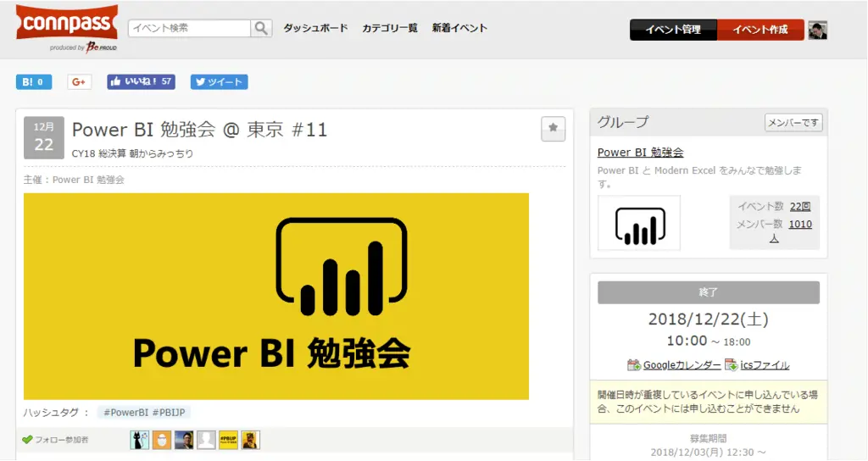Click the Twitter ツイート button
Screen dimensions: 868x461
coord(220,82)
